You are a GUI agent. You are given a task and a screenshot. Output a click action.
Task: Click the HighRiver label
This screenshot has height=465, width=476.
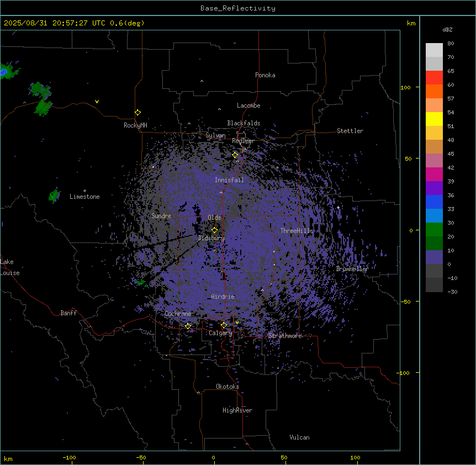pos(237,410)
